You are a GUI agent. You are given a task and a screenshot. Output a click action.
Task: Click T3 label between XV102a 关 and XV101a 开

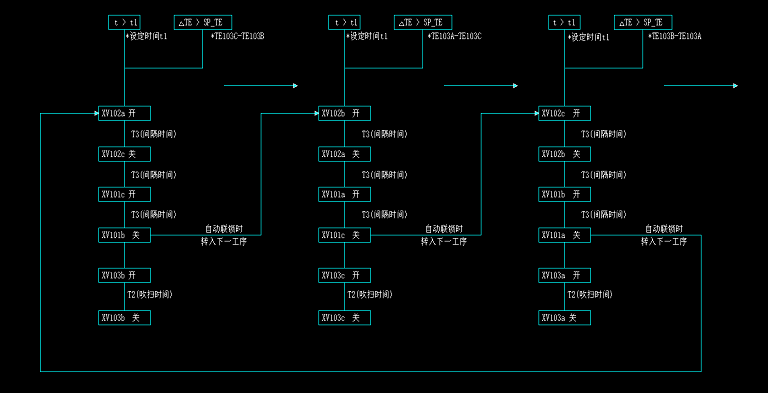click(x=384, y=174)
